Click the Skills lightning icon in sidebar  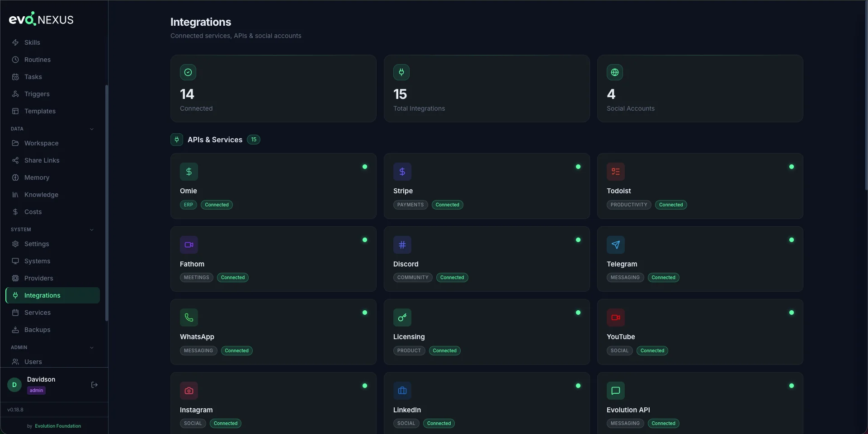(15, 42)
